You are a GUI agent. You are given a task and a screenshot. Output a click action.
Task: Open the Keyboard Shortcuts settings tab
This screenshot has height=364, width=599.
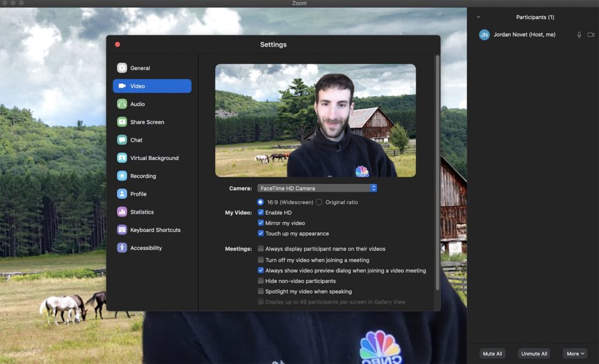click(x=155, y=230)
